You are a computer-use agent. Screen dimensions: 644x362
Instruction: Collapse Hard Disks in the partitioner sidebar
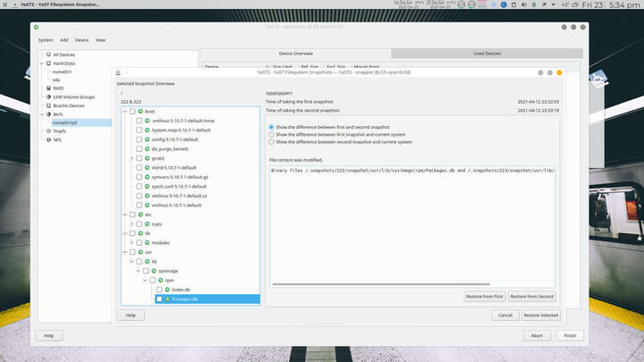click(x=41, y=63)
